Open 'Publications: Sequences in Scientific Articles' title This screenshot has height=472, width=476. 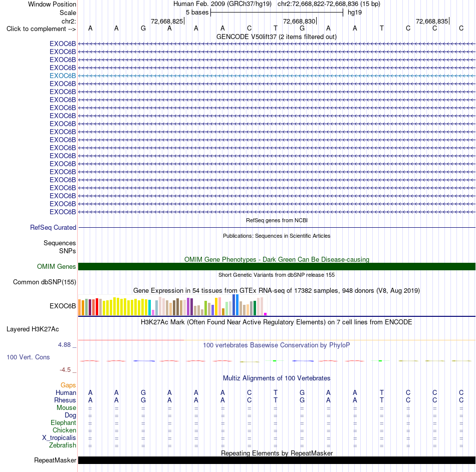pyautogui.click(x=277, y=236)
